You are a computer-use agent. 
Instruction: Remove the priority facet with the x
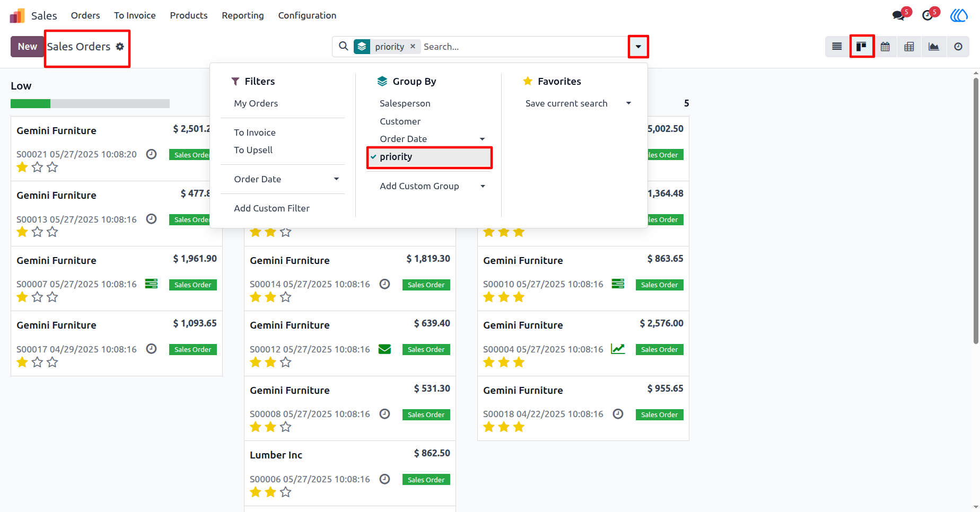pos(413,46)
